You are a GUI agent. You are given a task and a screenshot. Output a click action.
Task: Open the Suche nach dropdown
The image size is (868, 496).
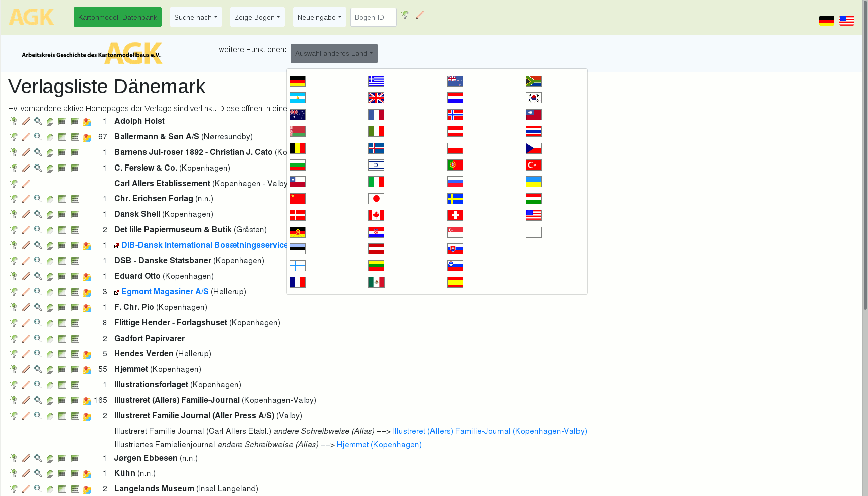[196, 17]
